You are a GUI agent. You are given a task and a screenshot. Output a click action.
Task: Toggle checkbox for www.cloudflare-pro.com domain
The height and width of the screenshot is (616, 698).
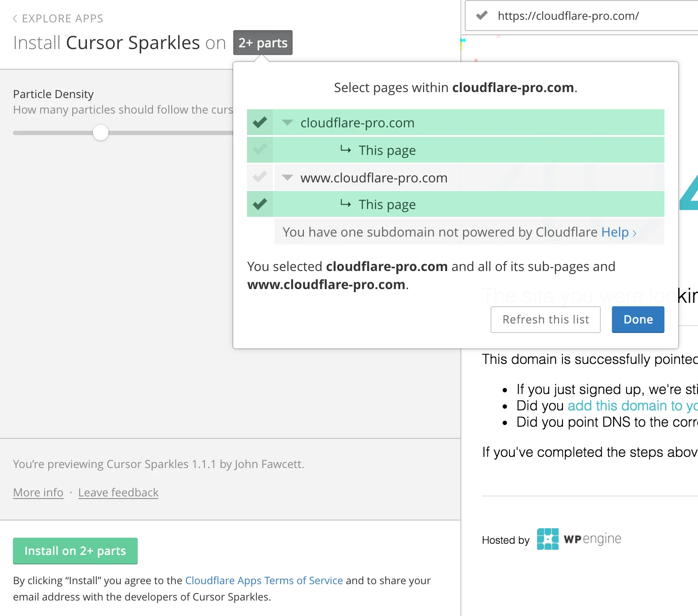(x=260, y=177)
